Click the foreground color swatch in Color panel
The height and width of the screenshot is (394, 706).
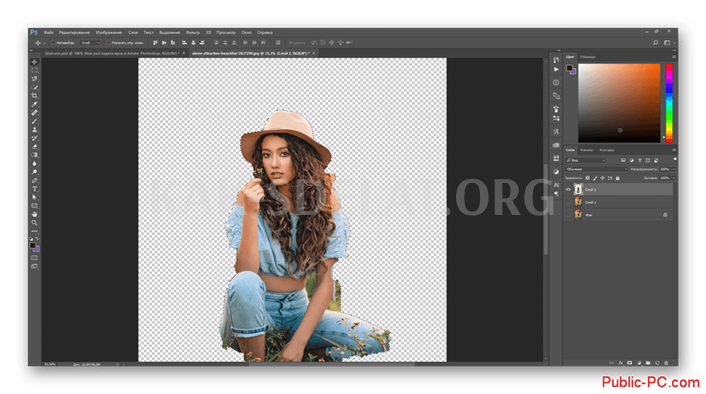[569, 68]
